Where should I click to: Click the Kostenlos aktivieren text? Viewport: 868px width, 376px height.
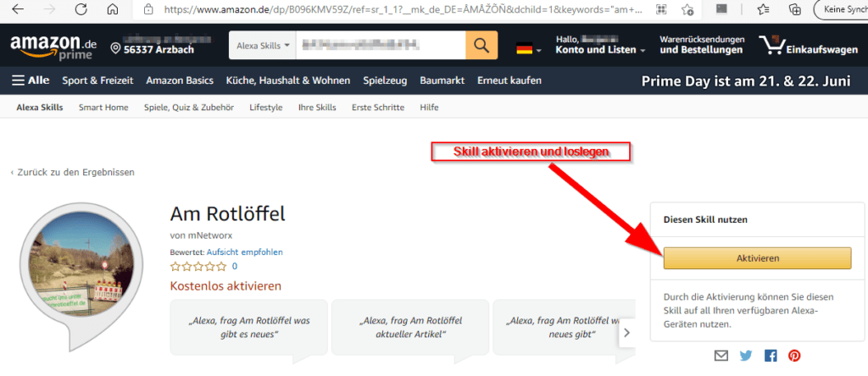tap(225, 286)
